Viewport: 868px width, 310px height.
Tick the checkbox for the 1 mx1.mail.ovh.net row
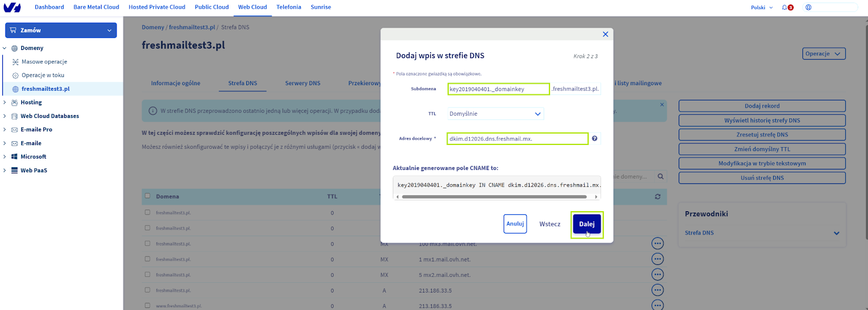(x=147, y=259)
